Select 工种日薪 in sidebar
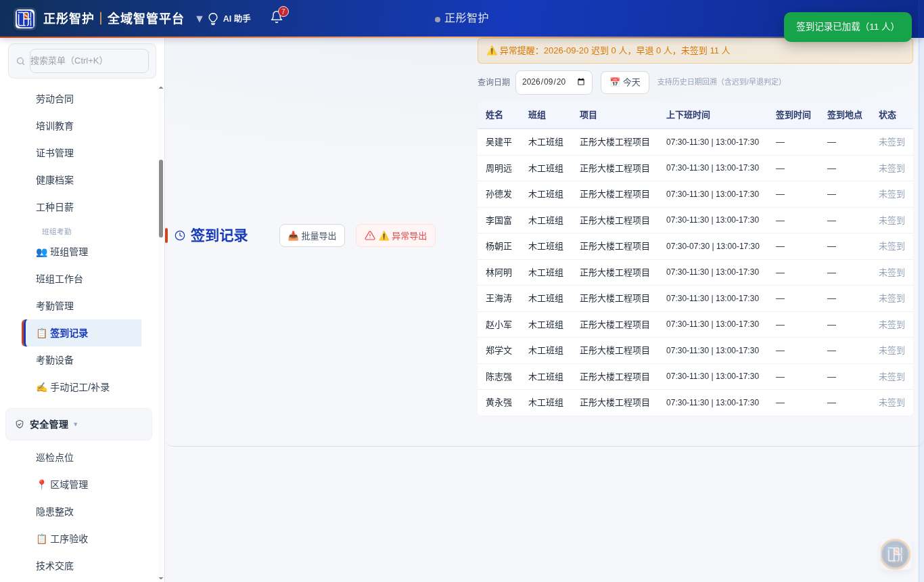Viewport: 924px width, 582px height. [x=55, y=207]
